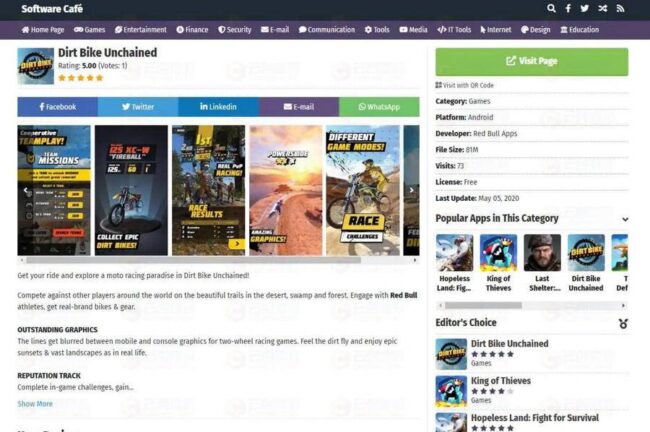The width and height of the screenshot is (650, 432).
Task: Click the gallery next arrow
Action: (x=411, y=190)
